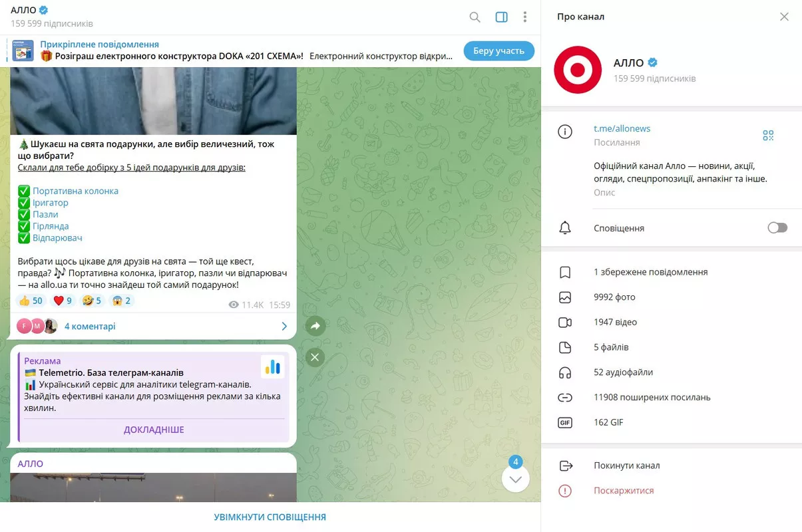Viewport: 802px width, 532px height.
Task: Dismiss the Telemetrio ad with X
Action: (315, 358)
